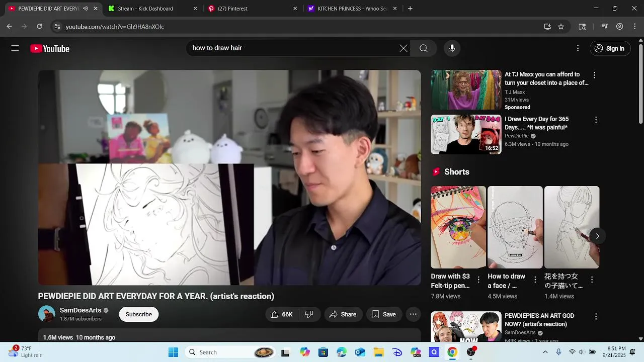
Task: Open options for PEWDIEPIE'S AN ART GOD video
Action: pos(596,317)
